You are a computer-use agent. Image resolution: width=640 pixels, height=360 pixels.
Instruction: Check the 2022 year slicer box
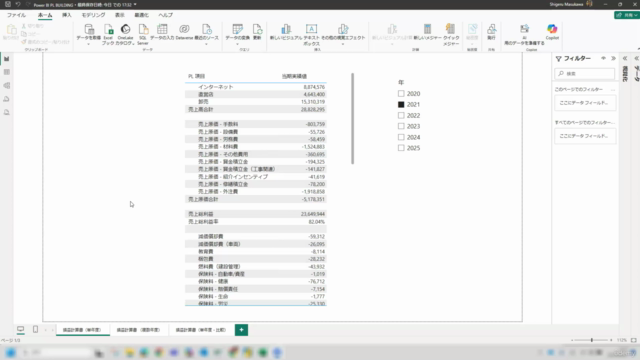(401, 116)
